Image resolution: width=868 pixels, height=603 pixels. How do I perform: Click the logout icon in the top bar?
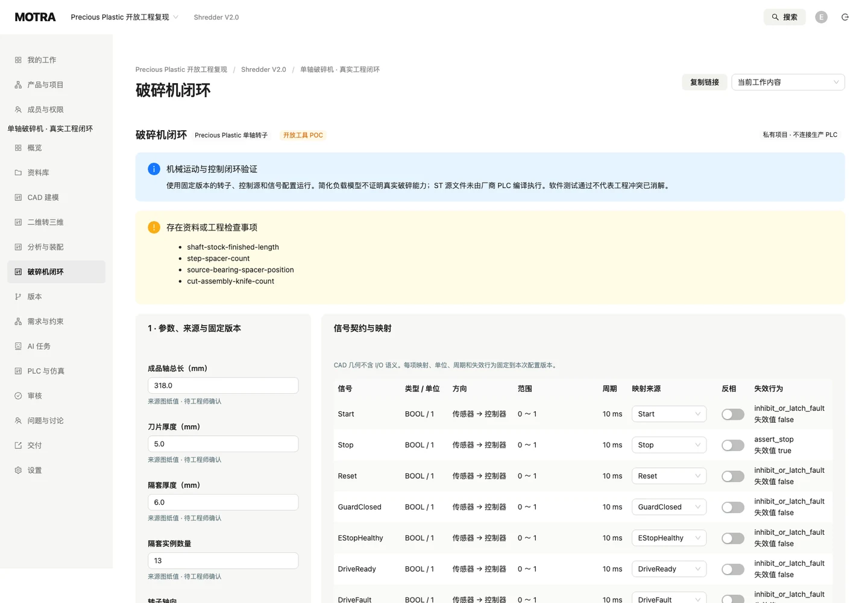tap(845, 17)
